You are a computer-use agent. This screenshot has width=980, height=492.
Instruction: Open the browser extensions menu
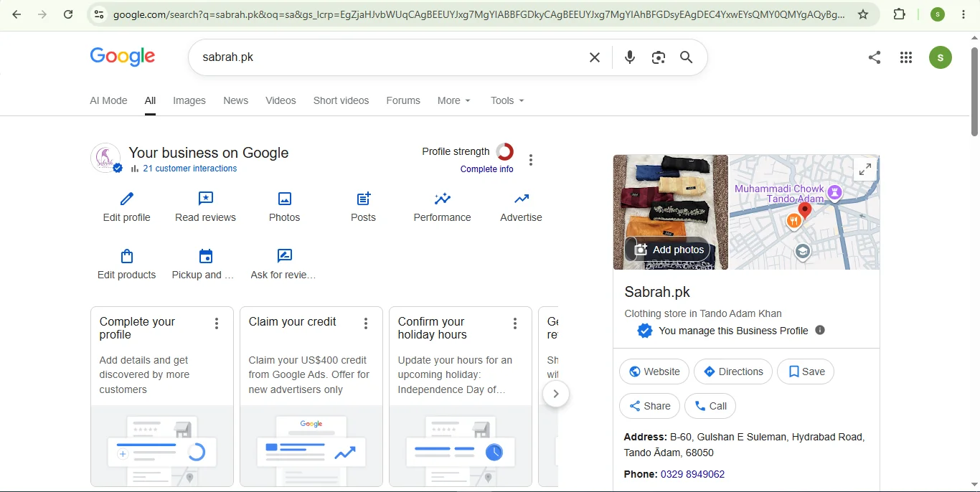900,14
